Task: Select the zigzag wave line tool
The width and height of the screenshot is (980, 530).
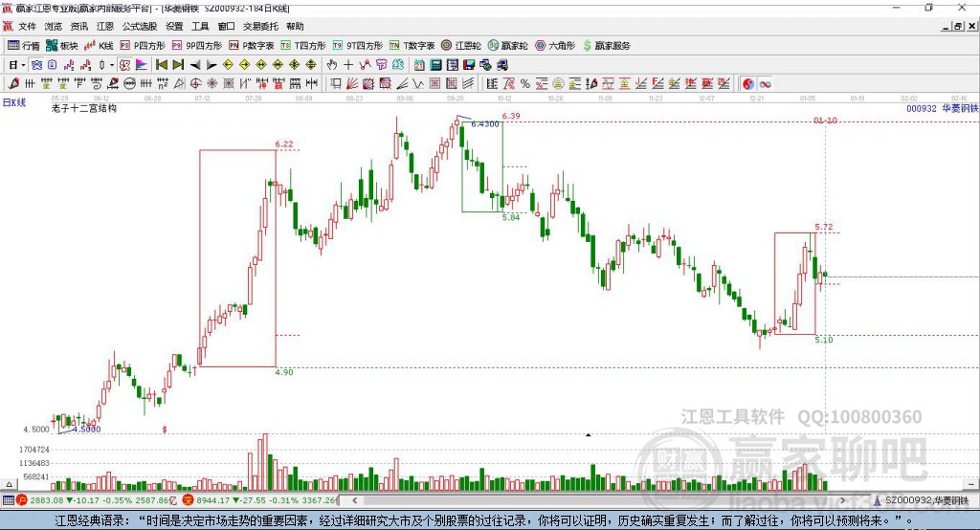Action: (417, 83)
